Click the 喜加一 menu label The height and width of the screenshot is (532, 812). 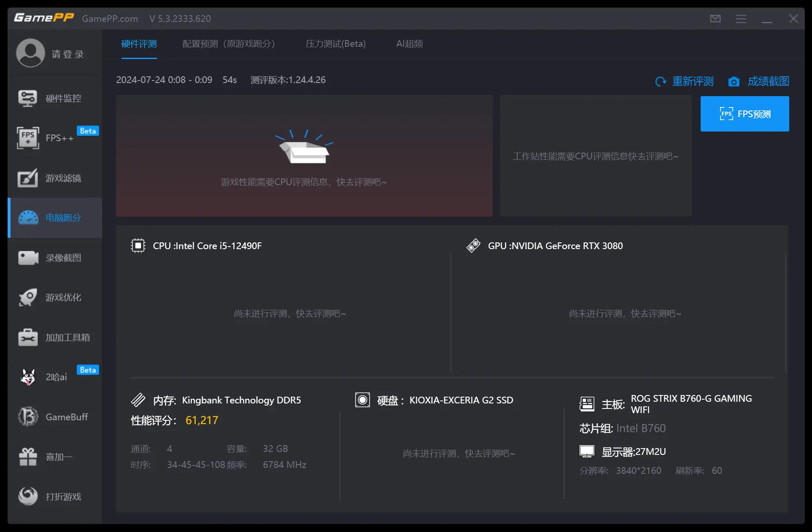[59, 457]
